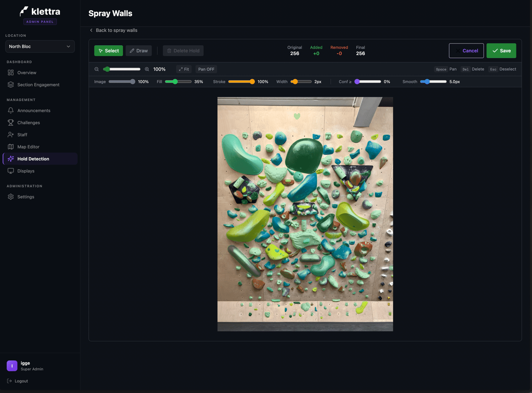Screen dimensions: 532x393
Task: Click the Challenges trophy icon
Action: [x=11, y=122]
